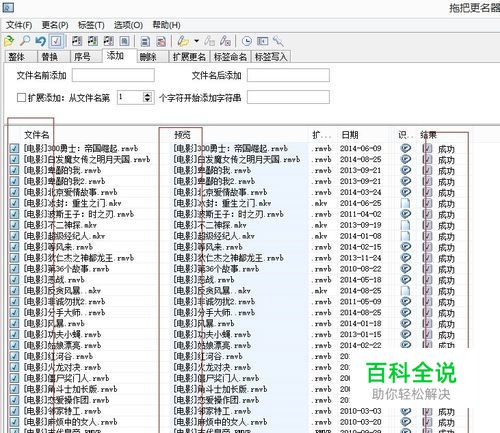500x433 pixels.
Task: Uncheck the 第36个故事 file checkbox
Action: coord(14,269)
